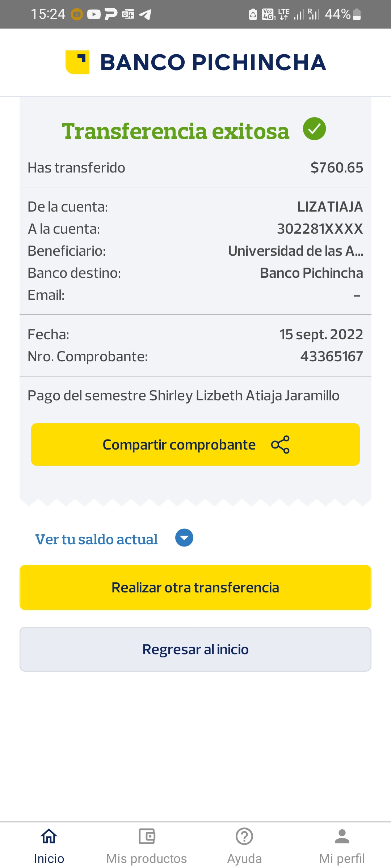This screenshot has height=868, width=391.
Task: Tap the battery indicator in status bar
Action: pos(357,14)
